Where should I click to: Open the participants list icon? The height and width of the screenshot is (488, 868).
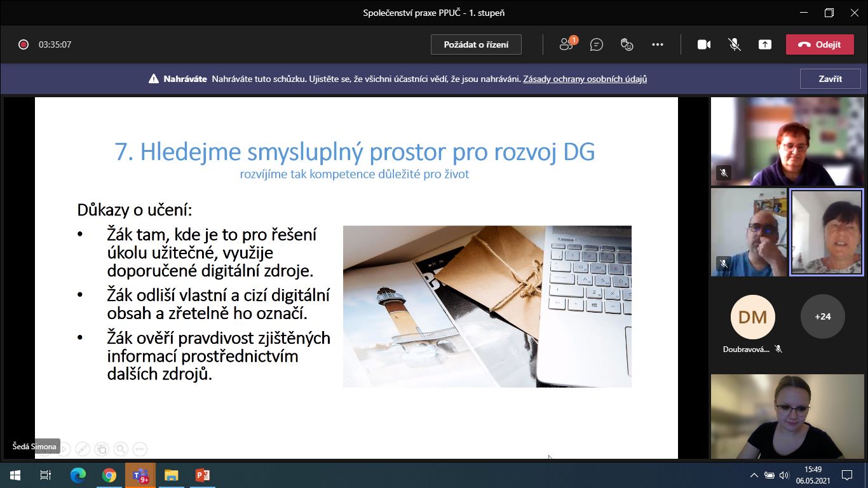567,44
